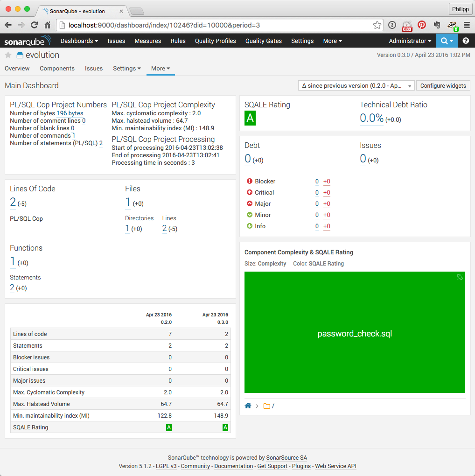Click the Pinterest extension icon
475x476 pixels.
coord(422,25)
